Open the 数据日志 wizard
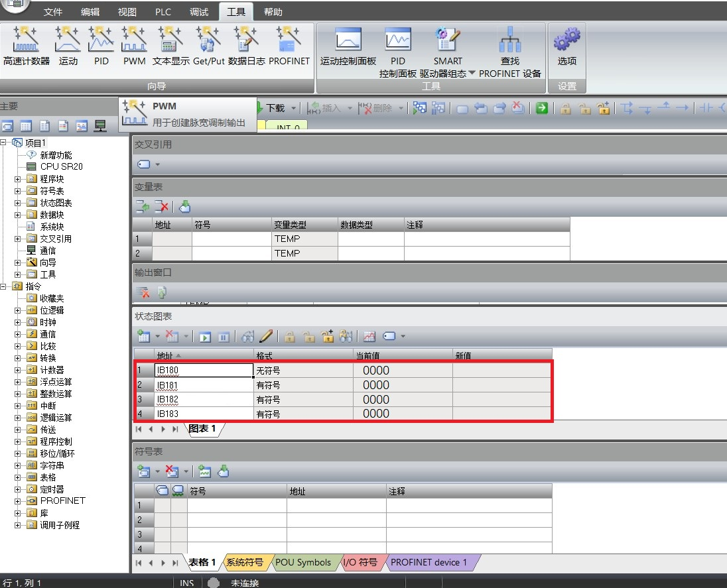The image size is (727, 588). [x=246, y=45]
